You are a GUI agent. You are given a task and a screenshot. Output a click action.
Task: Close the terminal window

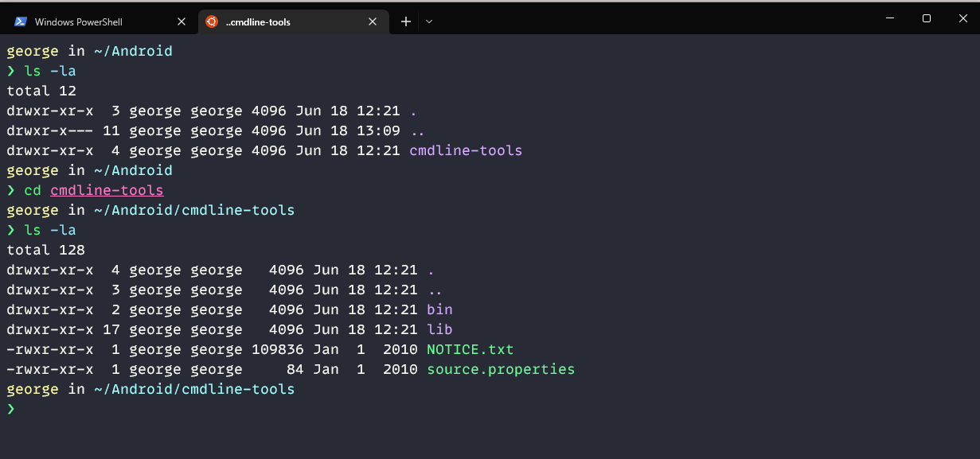[x=962, y=18]
